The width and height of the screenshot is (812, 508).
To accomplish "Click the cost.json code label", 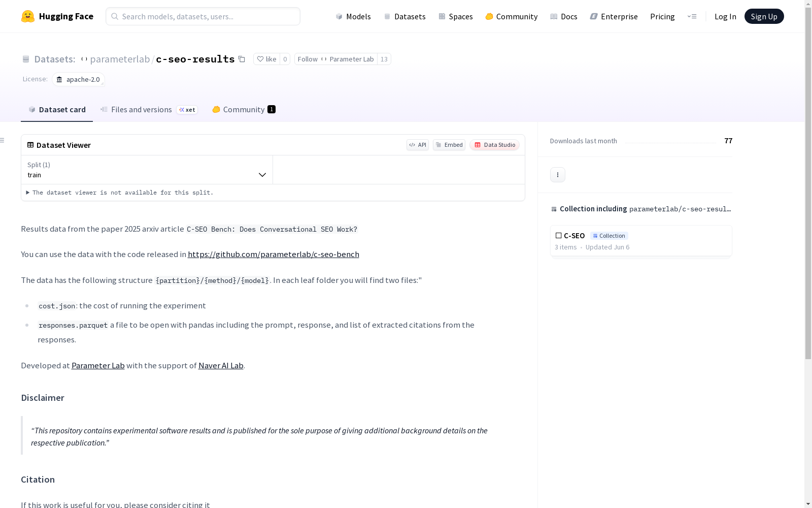I will coord(57,306).
